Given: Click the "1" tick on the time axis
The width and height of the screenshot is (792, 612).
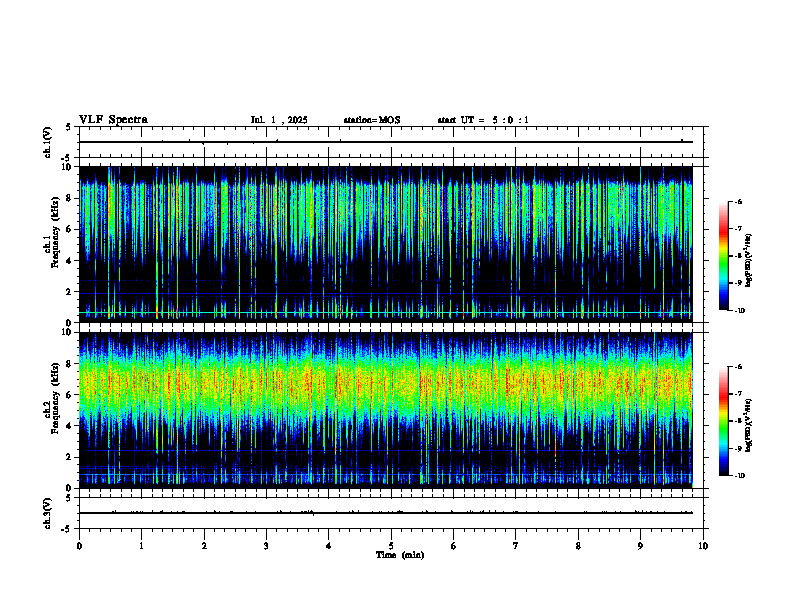Looking at the screenshot, I should [141, 546].
